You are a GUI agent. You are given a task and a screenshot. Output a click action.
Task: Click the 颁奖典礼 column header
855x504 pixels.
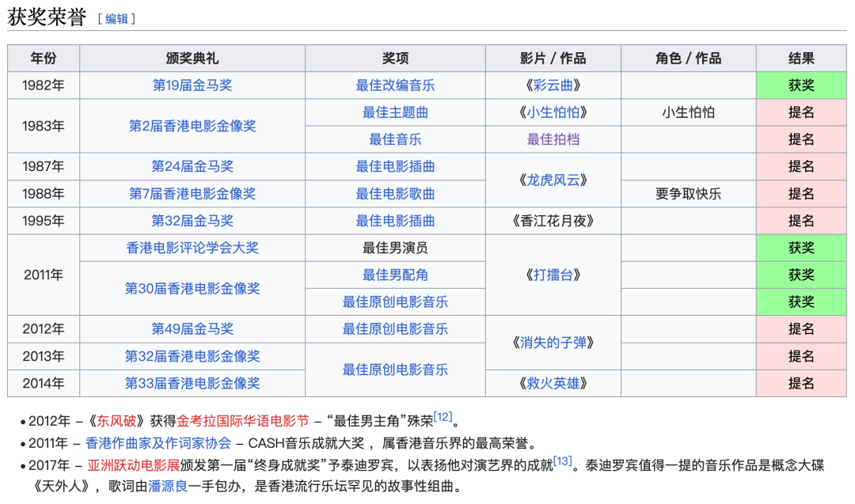[192, 59]
